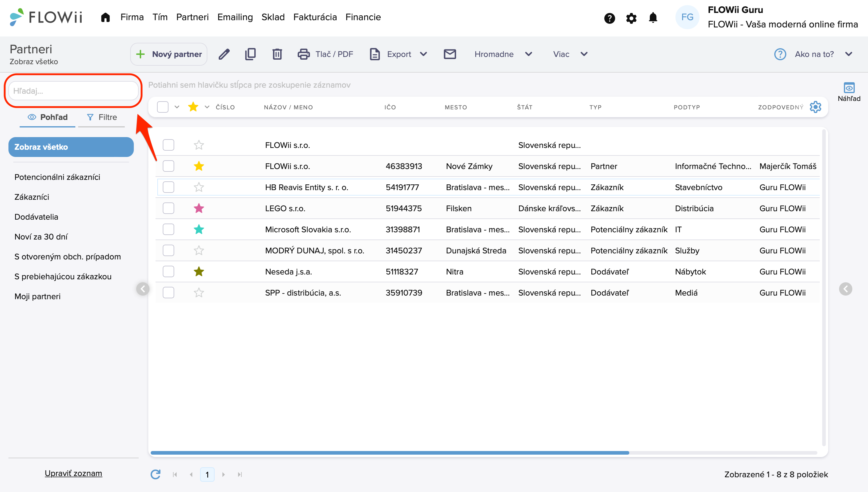Select the Zobraz všetko view
This screenshot has width=868, height=492.
pos(71,147)
